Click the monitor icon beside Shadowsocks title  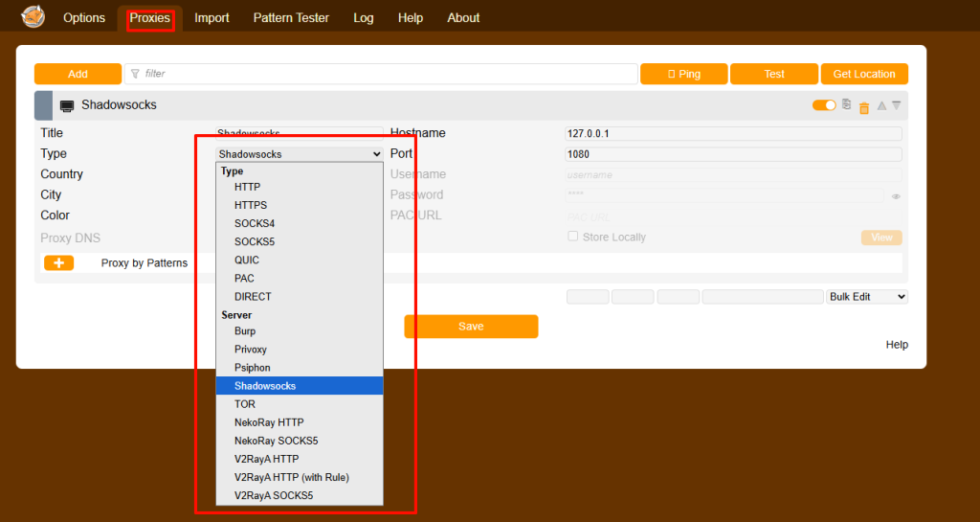[67, 105]
